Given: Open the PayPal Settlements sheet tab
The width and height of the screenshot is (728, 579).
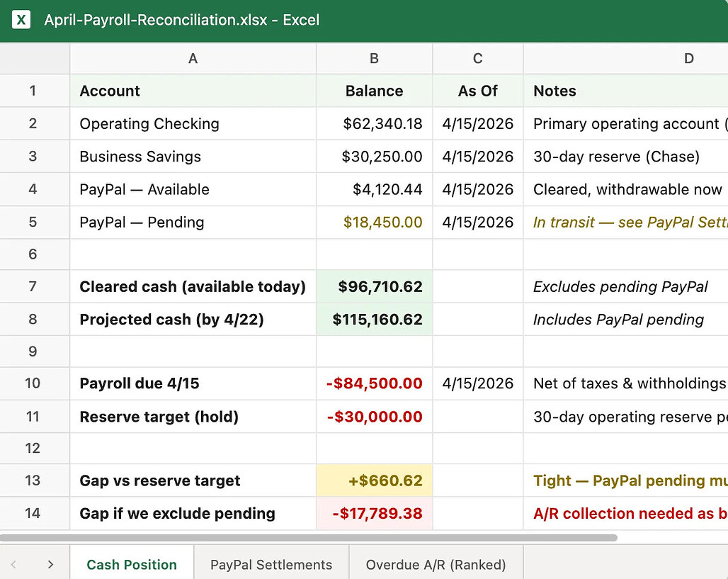Looking at the screenshot, I should pyautogui.click(x=271, y=564).
